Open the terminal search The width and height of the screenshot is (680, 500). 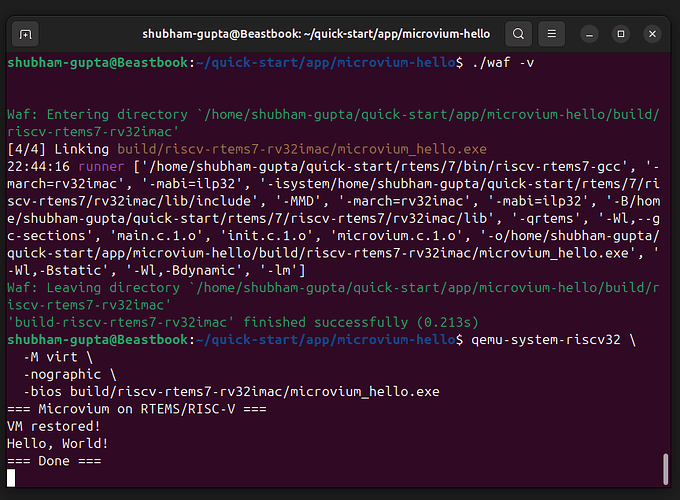click(518, 34)
